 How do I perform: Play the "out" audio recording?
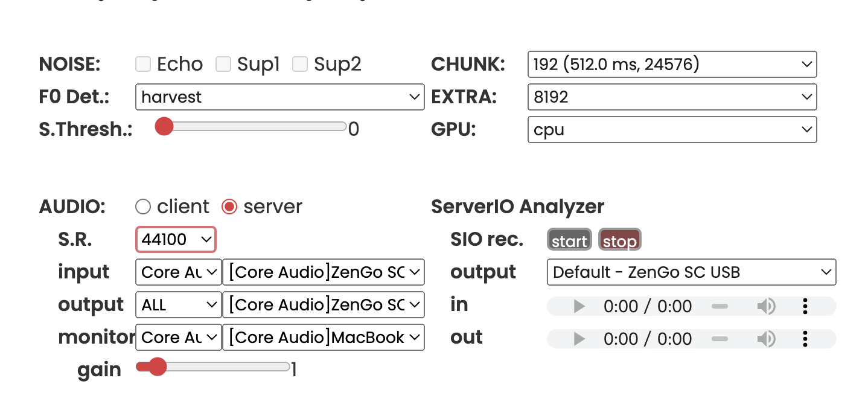[578, 339]
